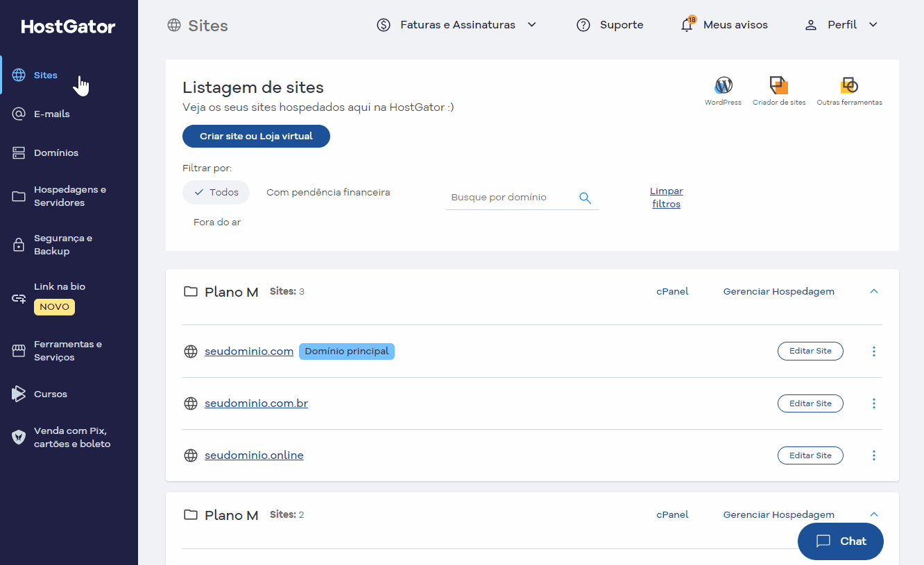The image size is (924, 565).
Task: Click the Cursos play icon
Action: (19, 394)
